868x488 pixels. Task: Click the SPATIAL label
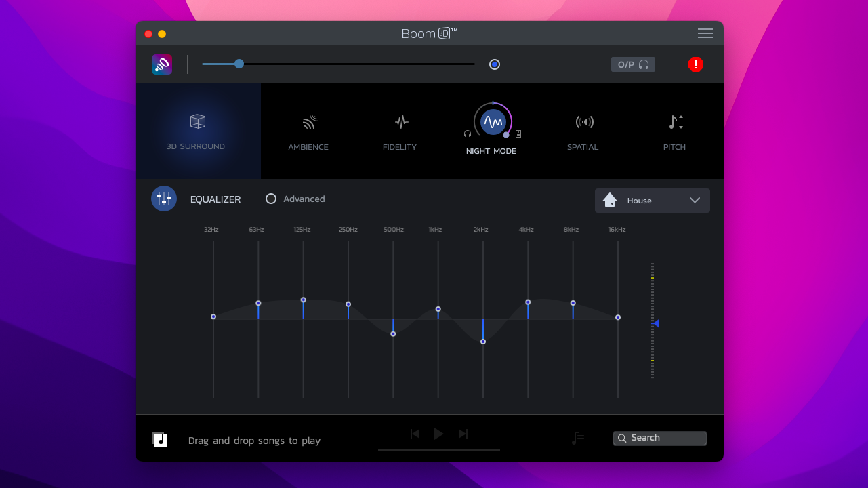point(583,147)
